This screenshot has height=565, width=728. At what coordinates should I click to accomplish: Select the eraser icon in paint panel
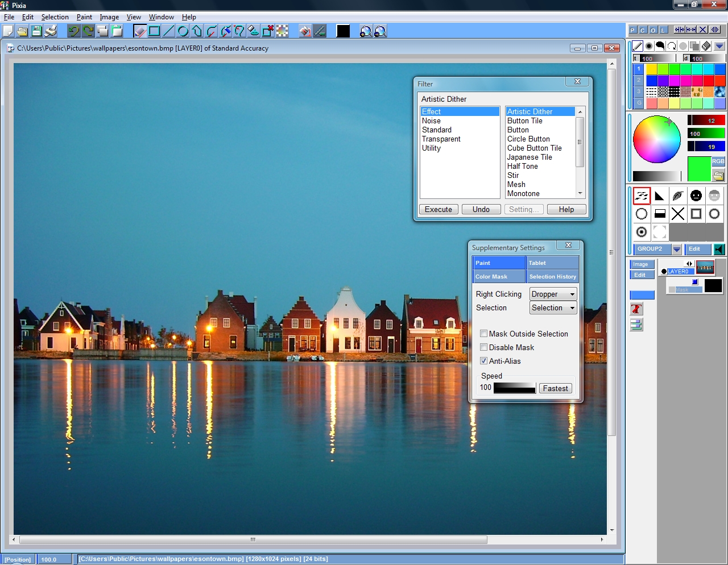[706, 46]
